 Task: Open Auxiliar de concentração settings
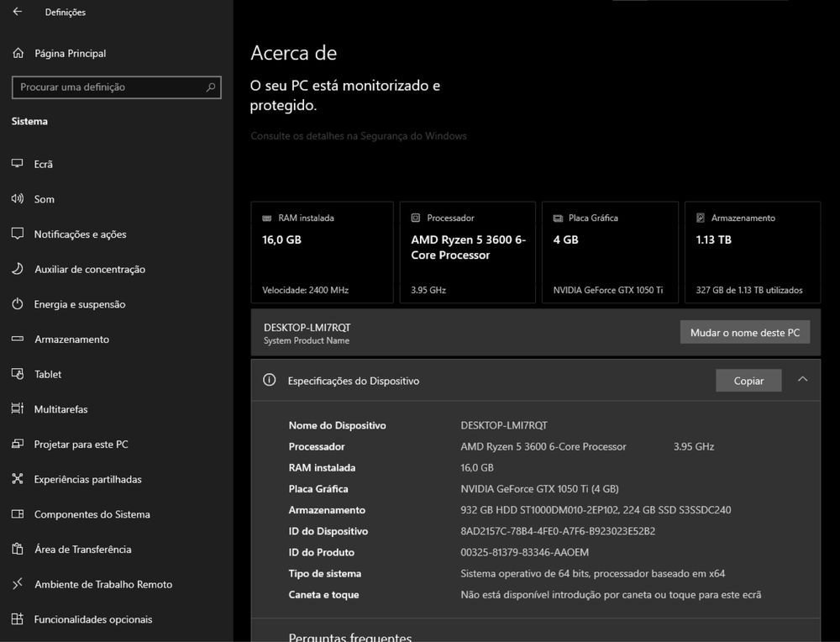(x=90, y=269)
